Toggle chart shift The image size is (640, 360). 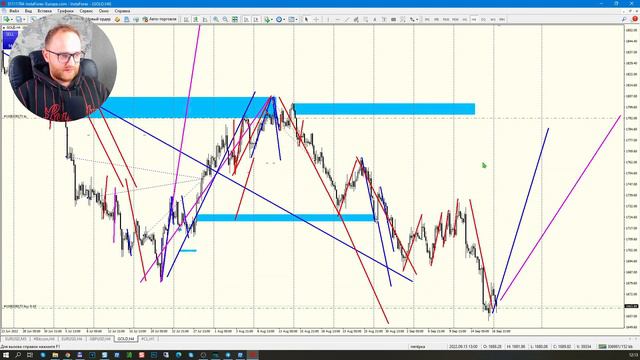point(256,19)
